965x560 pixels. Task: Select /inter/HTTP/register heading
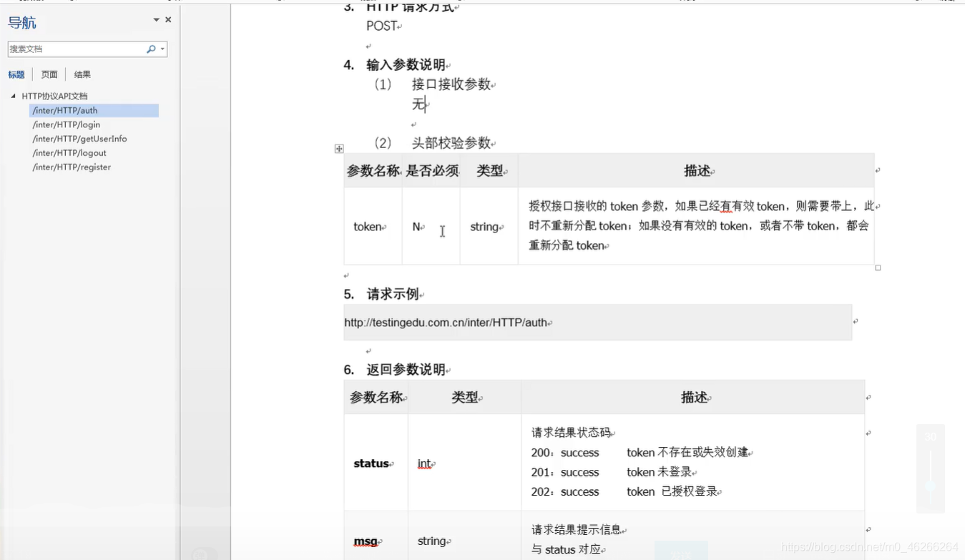click(72, 167)
